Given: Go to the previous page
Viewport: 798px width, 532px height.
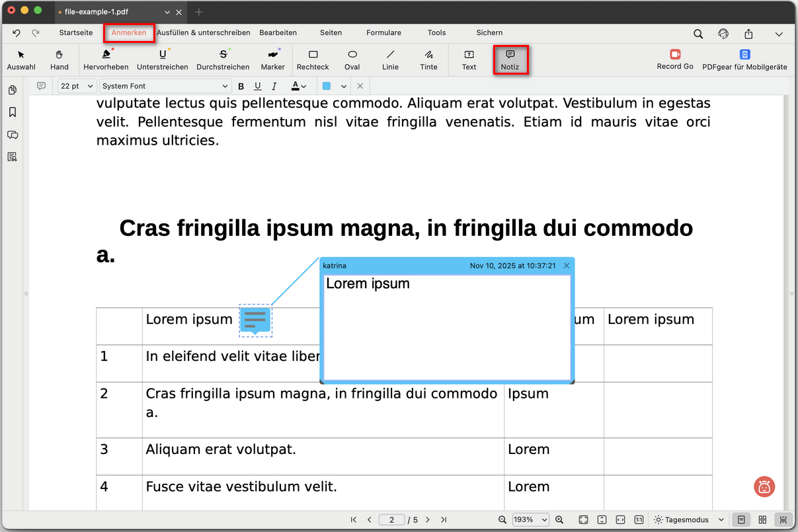Looking at the screenshot, I should click(x=369, y=520).
